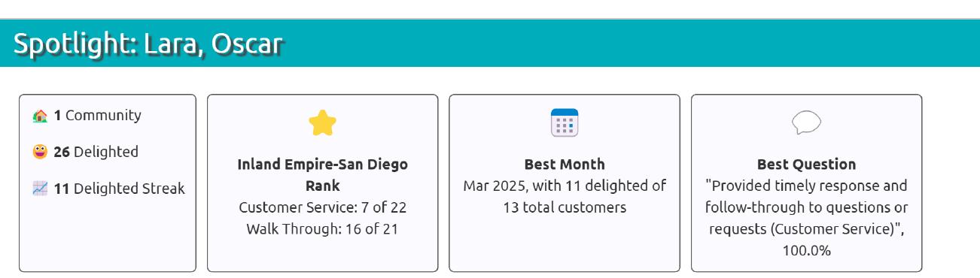Click the Best Question heading

tap(806, 164)
